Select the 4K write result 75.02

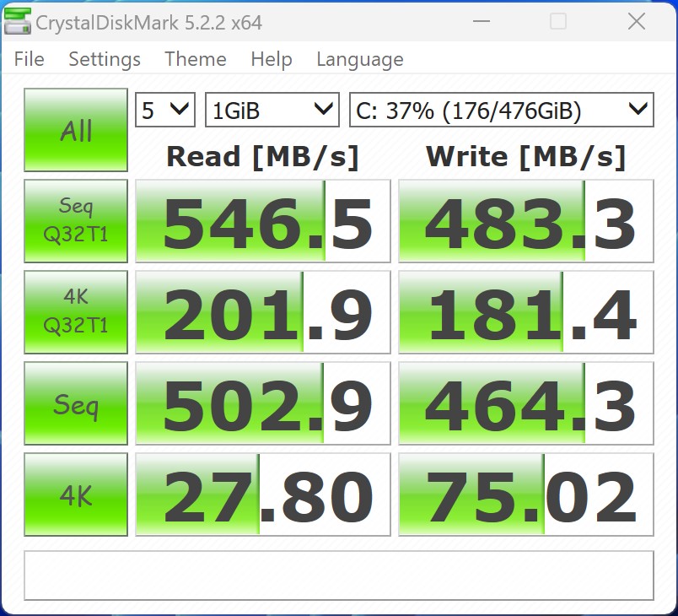tap(526, 494)
